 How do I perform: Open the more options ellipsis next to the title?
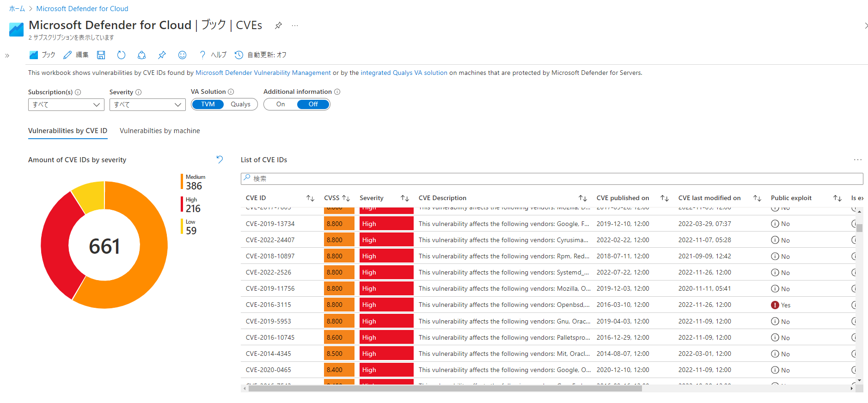pos(295,25)
